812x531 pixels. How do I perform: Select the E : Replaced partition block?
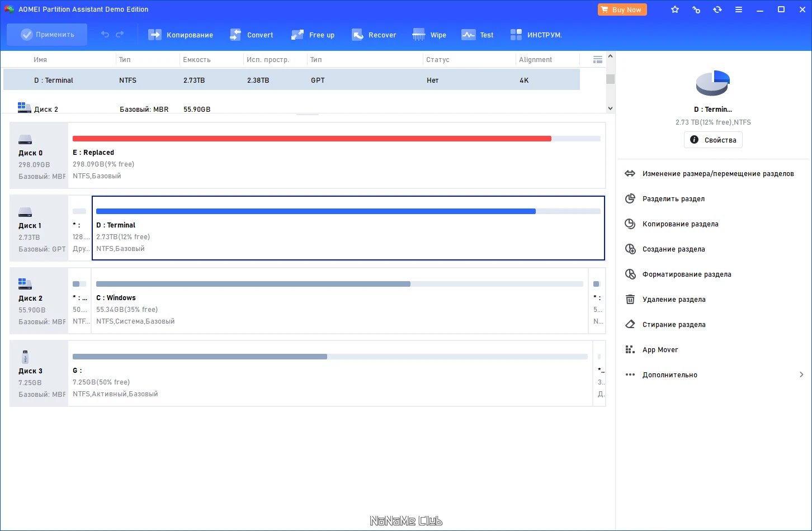337,155
